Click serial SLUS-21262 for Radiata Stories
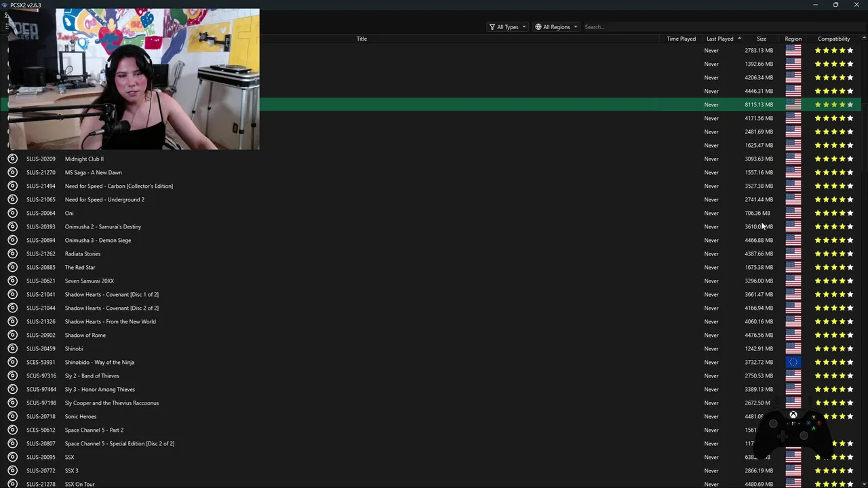 point(41,253)
